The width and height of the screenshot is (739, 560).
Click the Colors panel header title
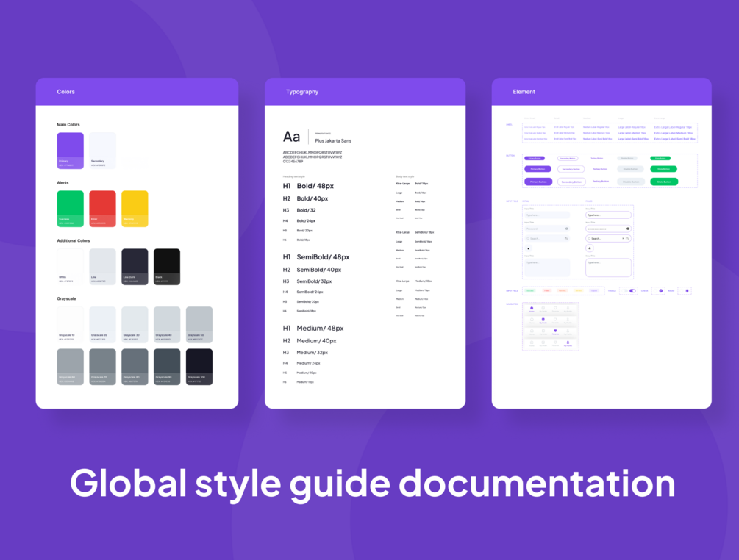(66, 92)
